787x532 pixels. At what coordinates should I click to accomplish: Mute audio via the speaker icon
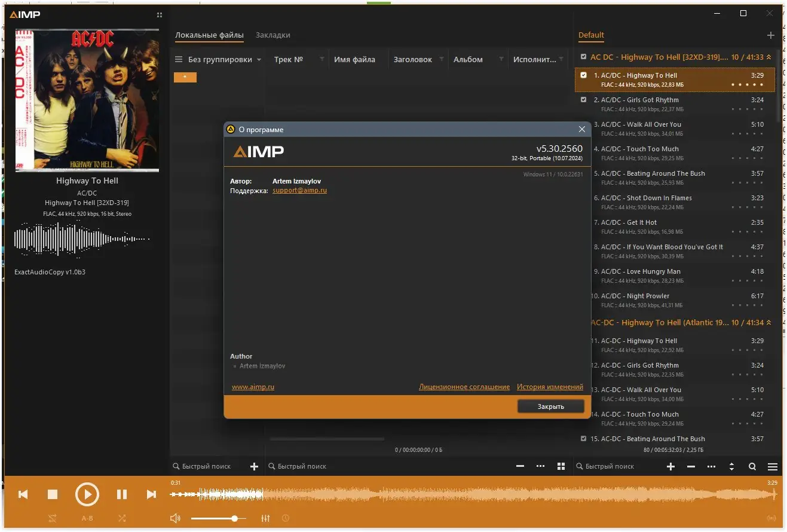[175, 518]
